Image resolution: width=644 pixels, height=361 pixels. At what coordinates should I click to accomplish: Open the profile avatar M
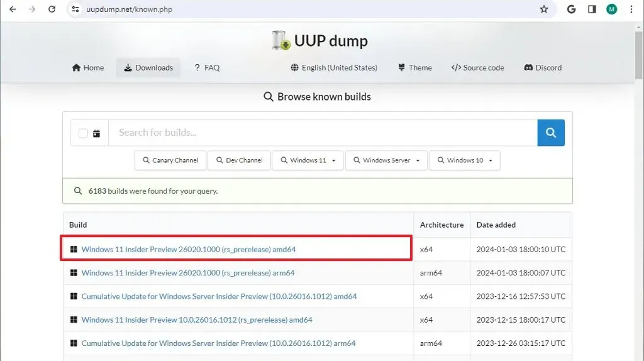pyautogui.click(x=611, y=9)
